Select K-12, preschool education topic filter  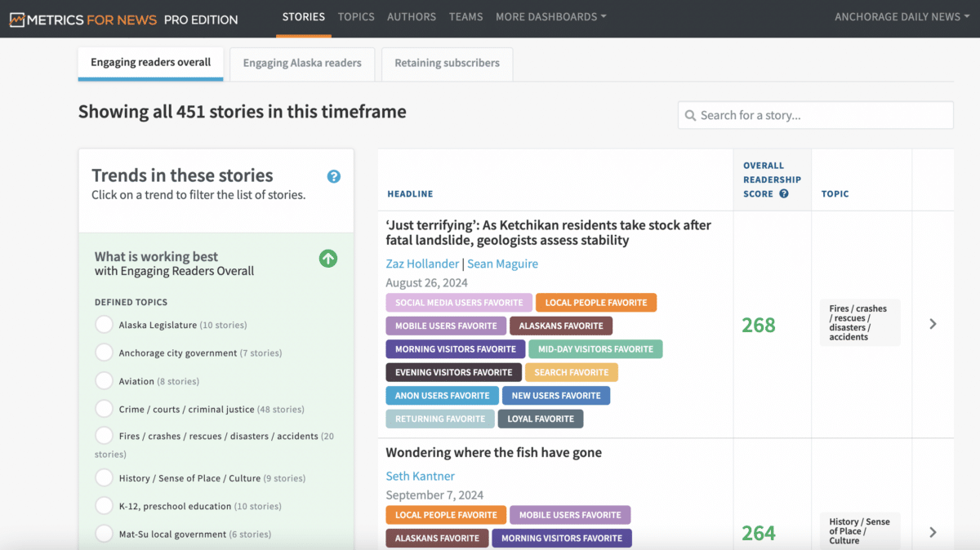click(104, 506)
